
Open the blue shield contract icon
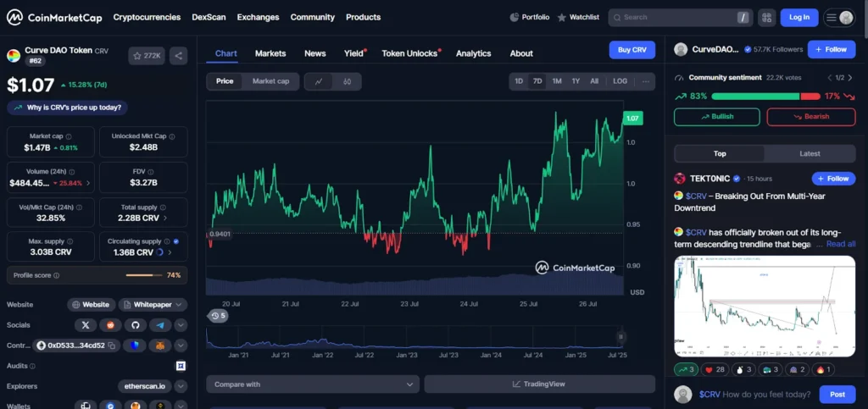[135, 345]
